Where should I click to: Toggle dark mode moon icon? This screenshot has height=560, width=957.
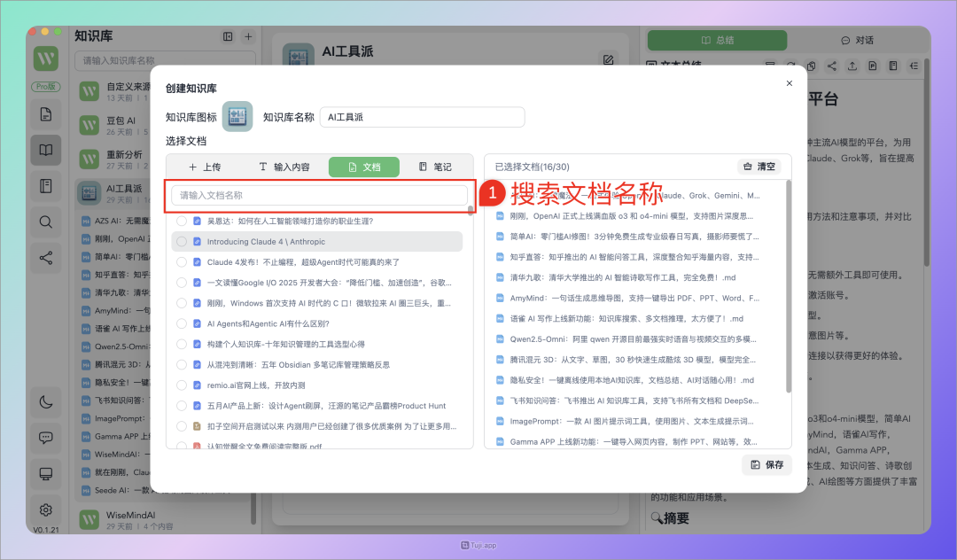click(46, 402)
